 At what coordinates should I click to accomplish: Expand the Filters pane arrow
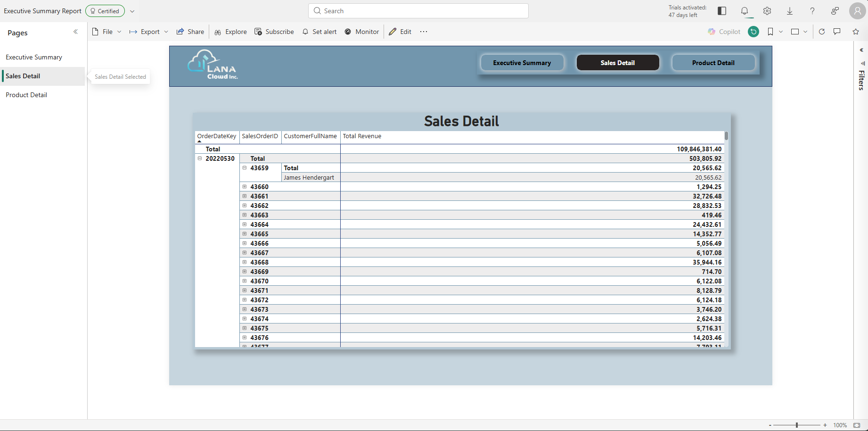pyautogui.click(x=861, y=50)
